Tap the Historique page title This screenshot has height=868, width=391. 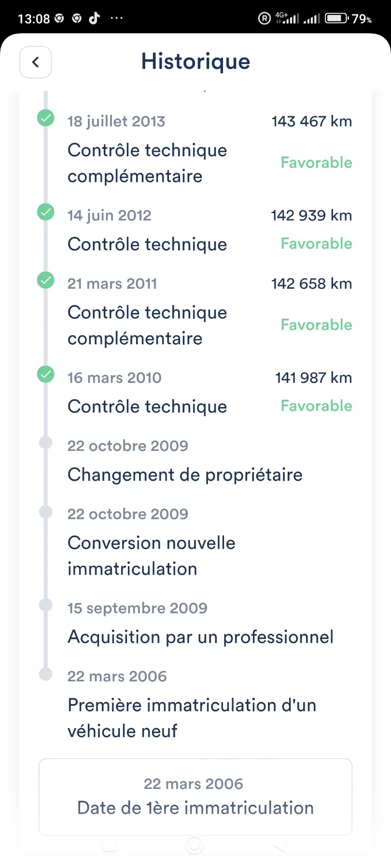click(x=195, y=62)
